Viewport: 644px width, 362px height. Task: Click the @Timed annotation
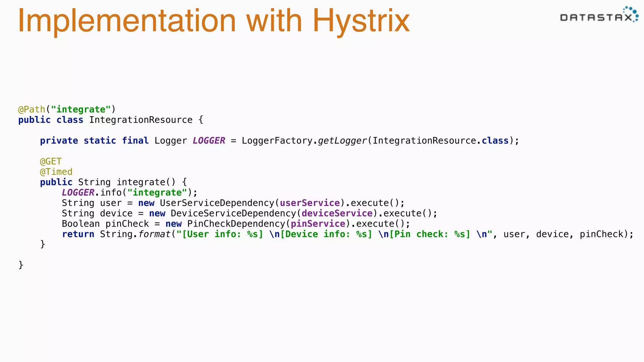coord(56,172)
